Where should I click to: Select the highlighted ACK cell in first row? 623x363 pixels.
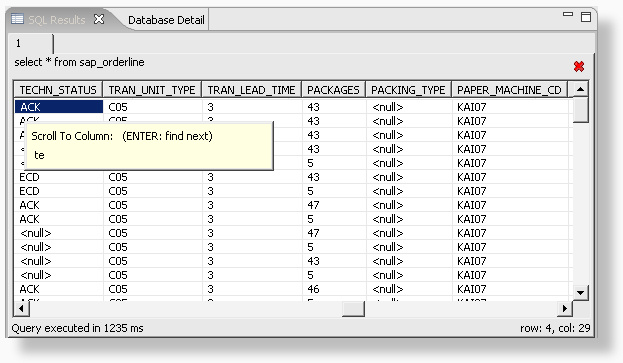point(59,107)
